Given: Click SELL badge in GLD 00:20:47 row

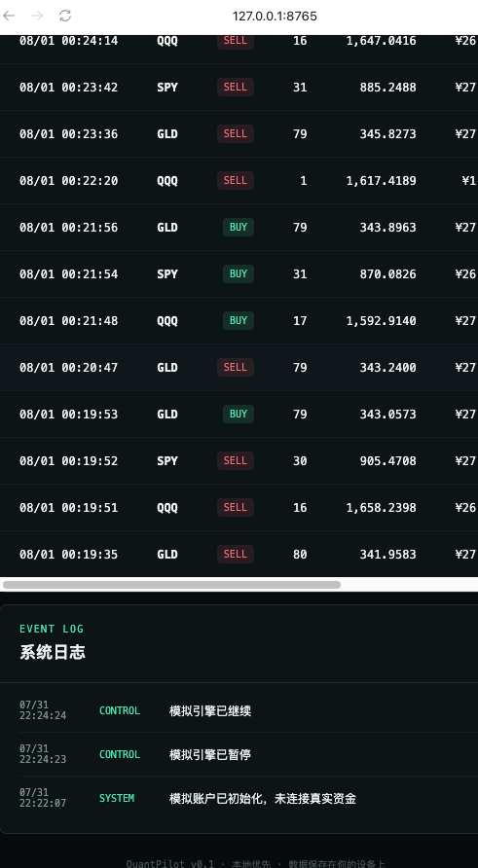Looking at the screenshot, I should [x=236, y=367].
